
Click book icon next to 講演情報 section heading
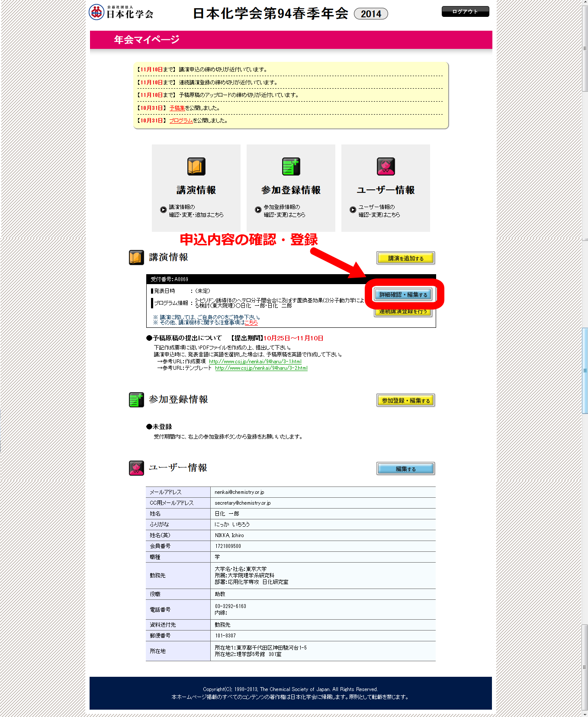click(x=136, y=257)
